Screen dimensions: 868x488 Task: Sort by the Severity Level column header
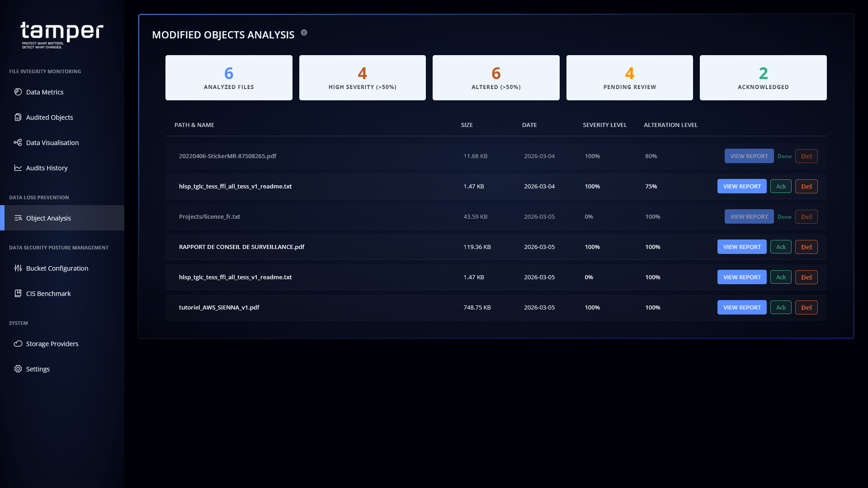click(x=604, y=125)
